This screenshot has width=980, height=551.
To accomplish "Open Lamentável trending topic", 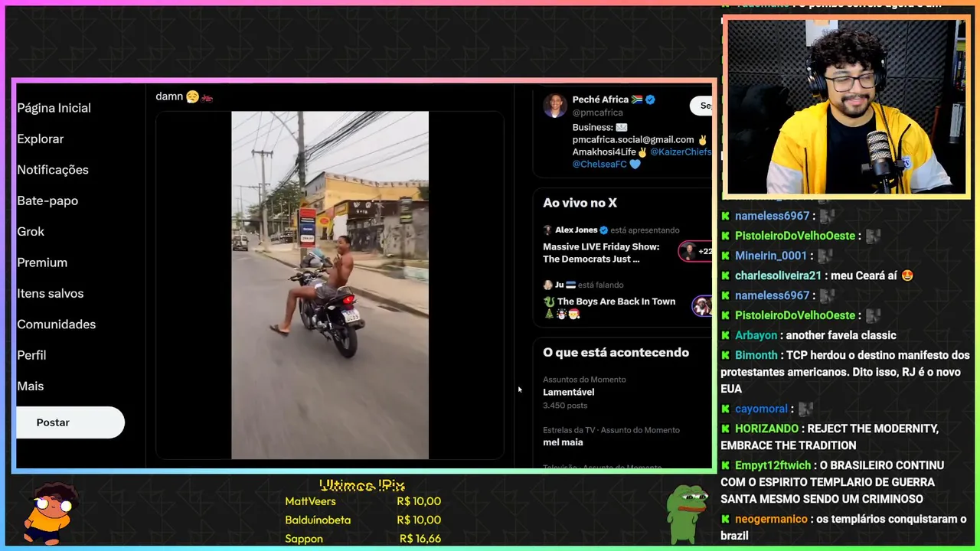I will 569,392.
